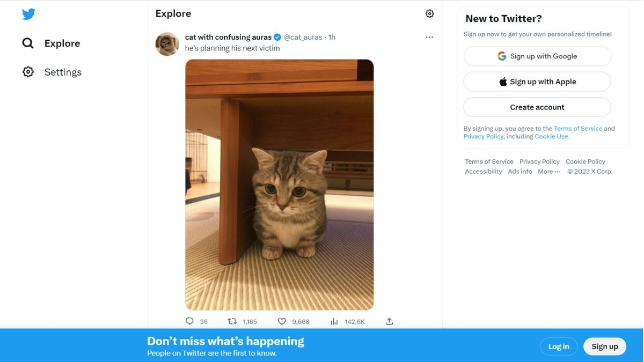644x362 pixels.
Task: Click the blue verified badge next to the username
Action: 277,37
